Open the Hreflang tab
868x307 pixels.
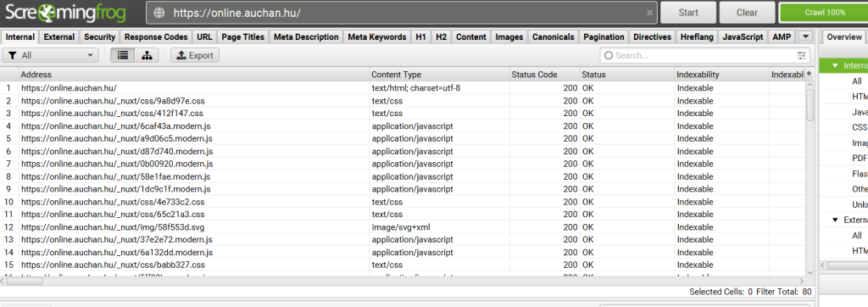(x=697, y=37)
